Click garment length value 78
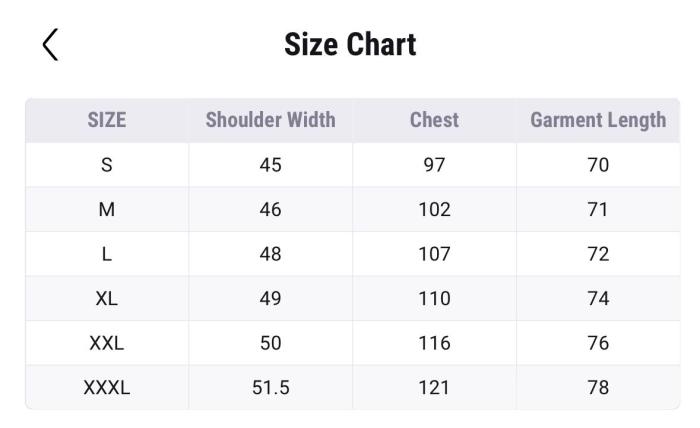Viewport: 700px width, 428px height. (598, 387)
